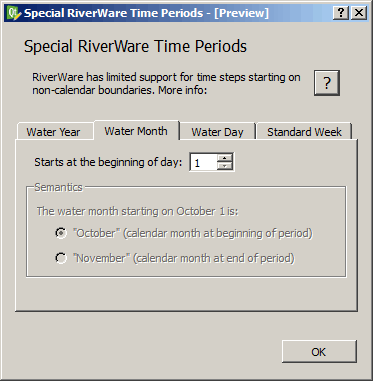Choose the "November" end of period radio button
This screenshot has height=381, width=373.
[61, 258]
